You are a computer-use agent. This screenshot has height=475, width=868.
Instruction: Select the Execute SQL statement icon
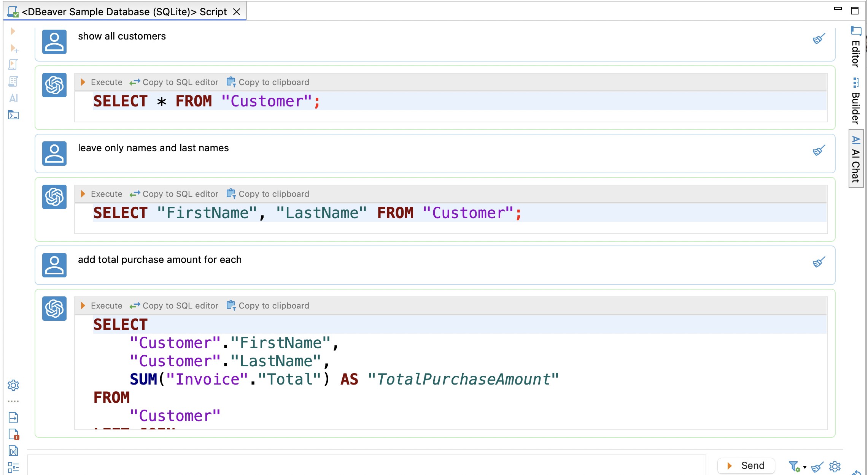13,32
